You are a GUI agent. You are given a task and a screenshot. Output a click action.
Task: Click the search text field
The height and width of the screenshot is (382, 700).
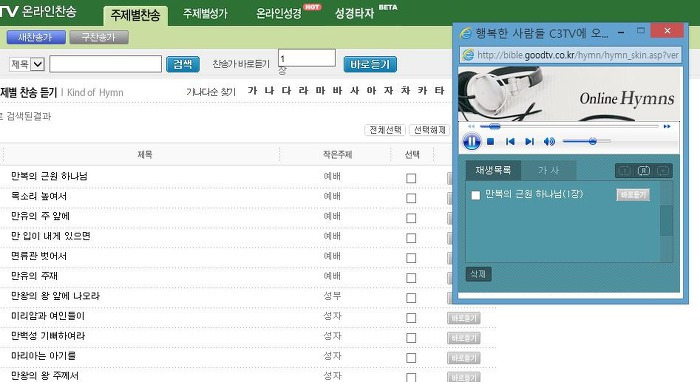105,64
